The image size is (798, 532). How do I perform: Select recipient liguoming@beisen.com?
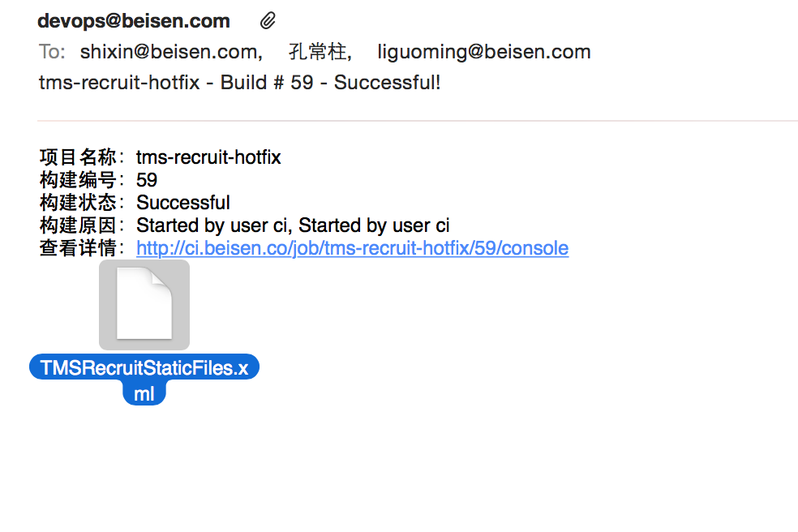pyautogui.click(x=484, y=52)
